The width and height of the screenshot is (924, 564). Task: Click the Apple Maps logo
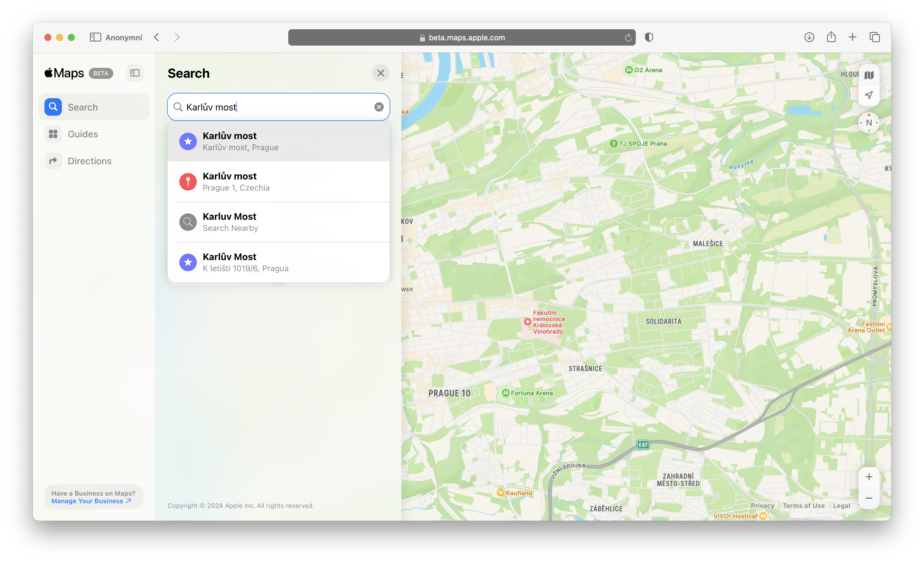pyautogui.click(x=64, y=73)
